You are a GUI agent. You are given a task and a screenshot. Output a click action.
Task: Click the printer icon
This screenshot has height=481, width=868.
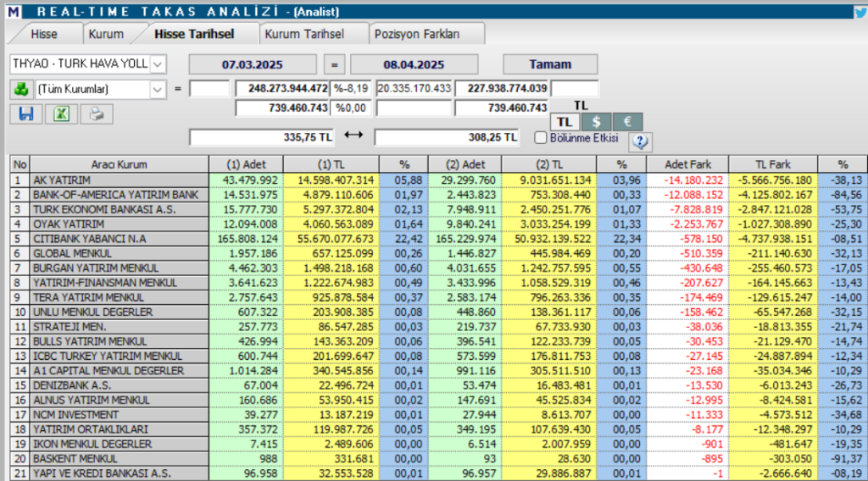coord(97,113)
